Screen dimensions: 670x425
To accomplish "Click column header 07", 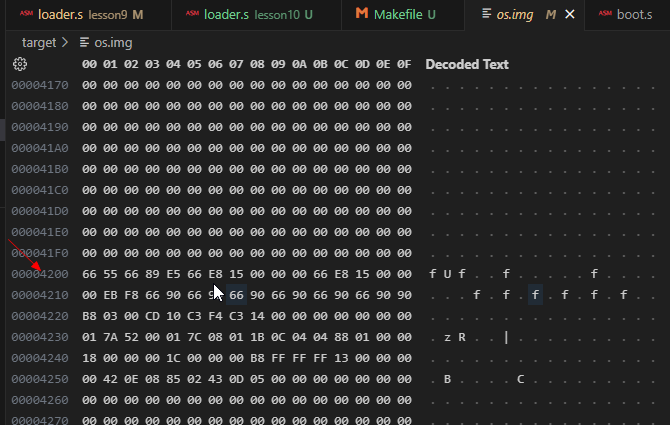I will tap(236, 64).
